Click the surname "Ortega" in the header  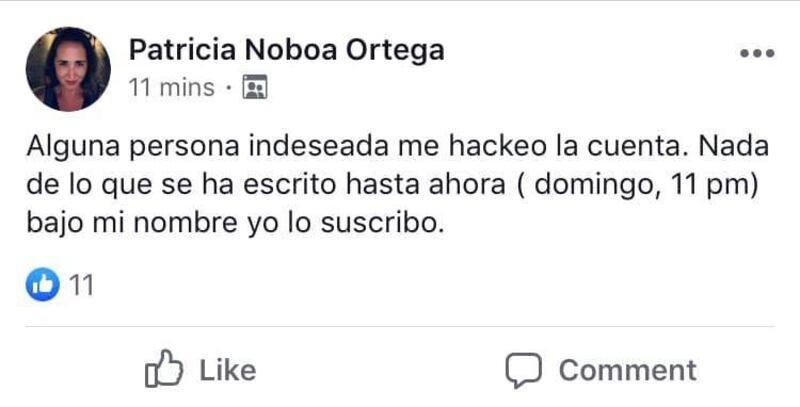tap(395, 52)
